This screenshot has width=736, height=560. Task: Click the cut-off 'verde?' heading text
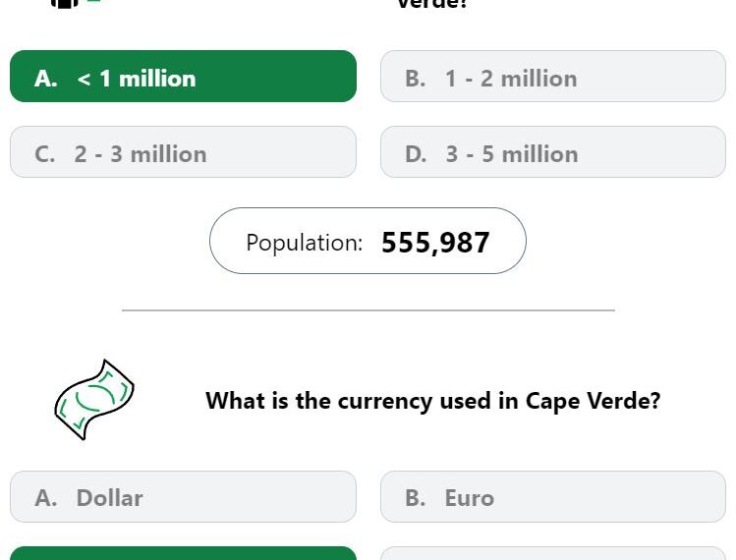click(x=432, y=4)
